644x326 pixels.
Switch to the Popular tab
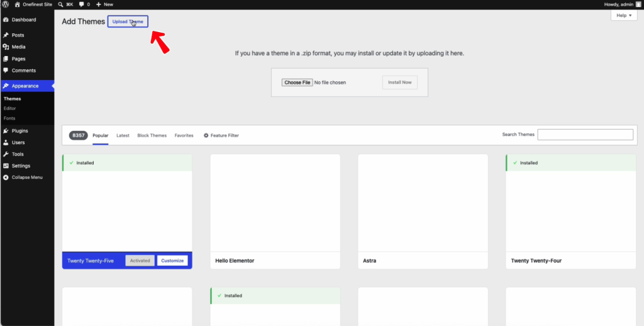click(101, 135)
